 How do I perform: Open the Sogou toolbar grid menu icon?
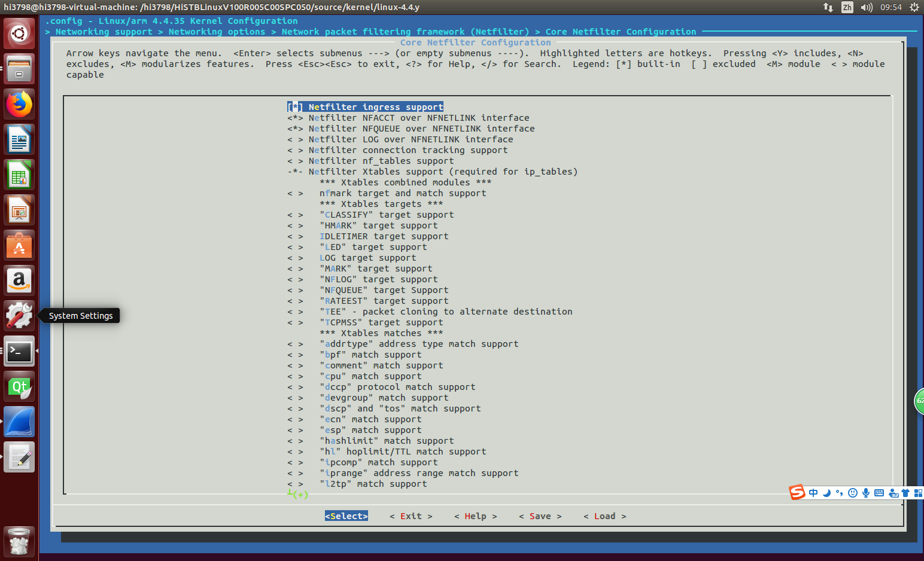coord(918,493)
